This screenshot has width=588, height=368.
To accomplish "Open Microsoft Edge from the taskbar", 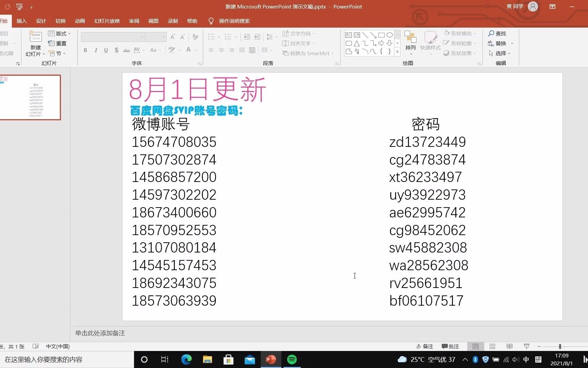I will tap(186, 359).
